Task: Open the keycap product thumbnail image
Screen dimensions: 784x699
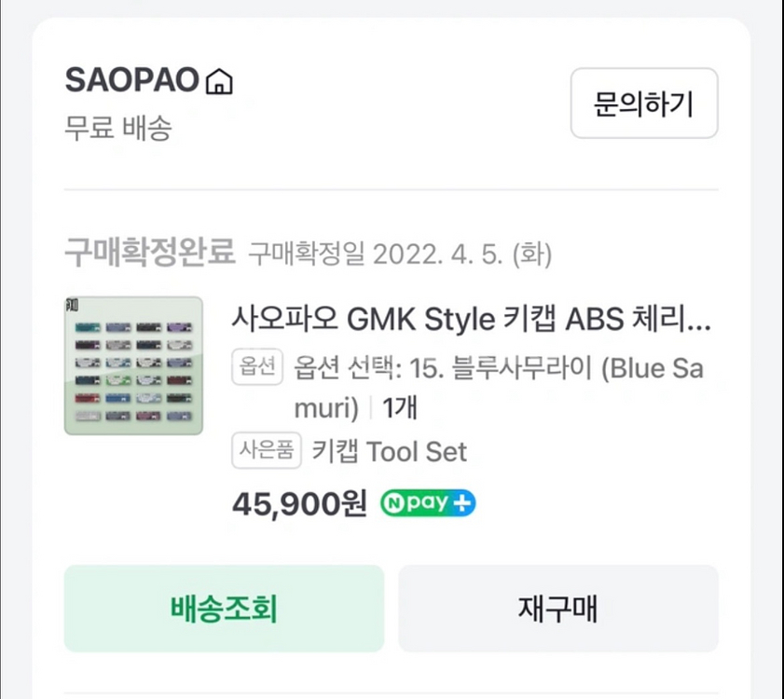Action: point(133,365)
